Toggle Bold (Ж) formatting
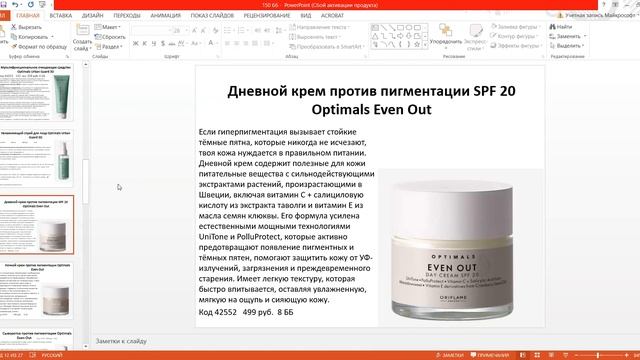640x360 pixels. click(x=136, y=43)
